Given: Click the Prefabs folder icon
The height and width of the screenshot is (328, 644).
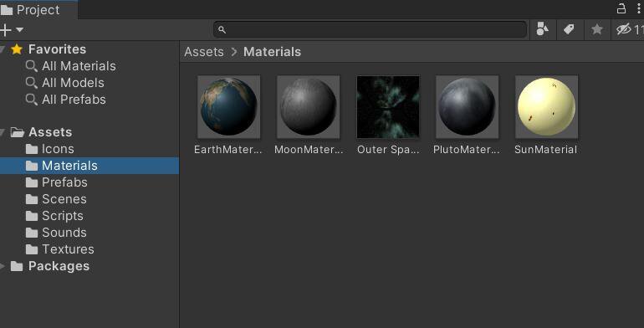Looking at the screenshot, I should pos(32,182).
